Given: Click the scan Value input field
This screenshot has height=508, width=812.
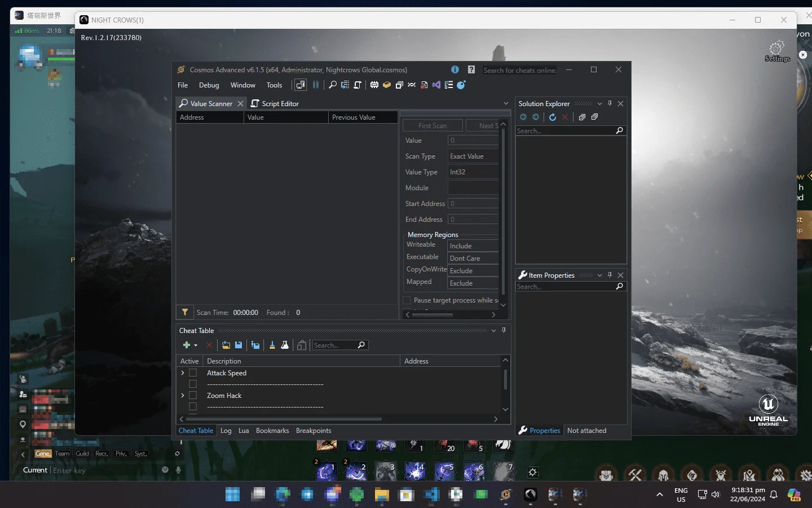Looking at the screenshot, I should (x=473, y=141).
